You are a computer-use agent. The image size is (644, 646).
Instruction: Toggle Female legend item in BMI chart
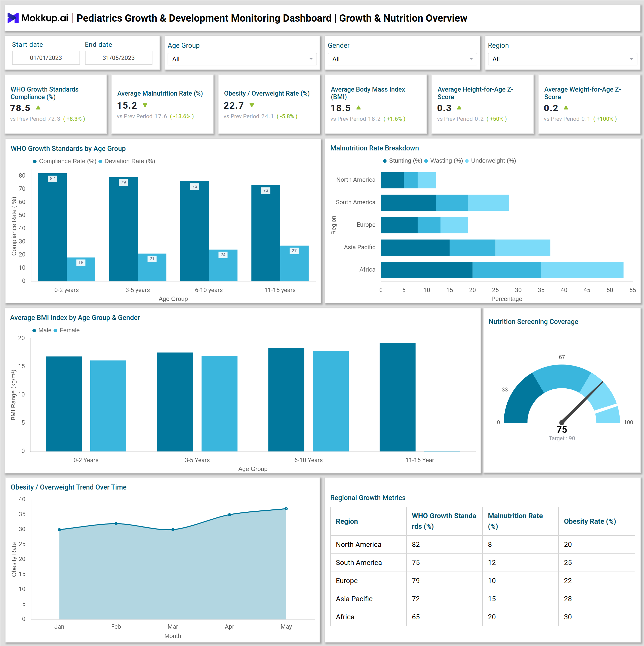click(x=67, y=330)
